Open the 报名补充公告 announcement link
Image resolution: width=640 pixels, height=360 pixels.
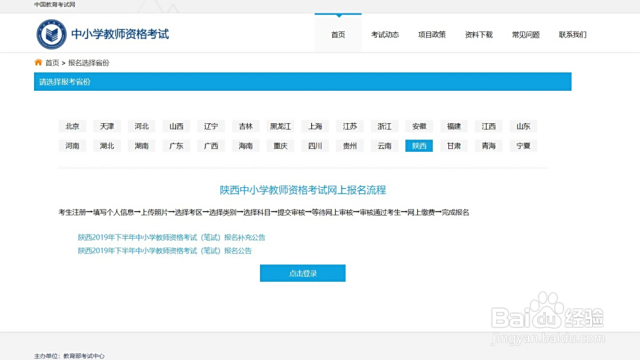(171, 238)
